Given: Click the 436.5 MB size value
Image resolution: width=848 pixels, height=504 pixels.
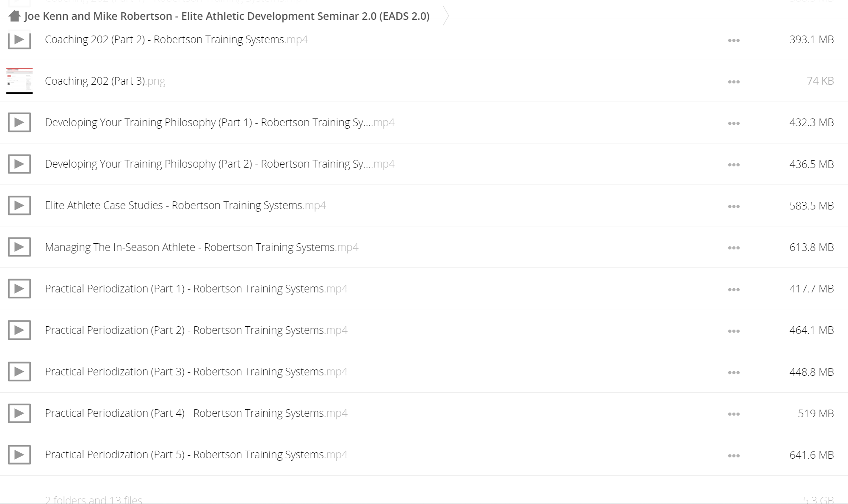Looking at the screenshot, I should [812, 164].
